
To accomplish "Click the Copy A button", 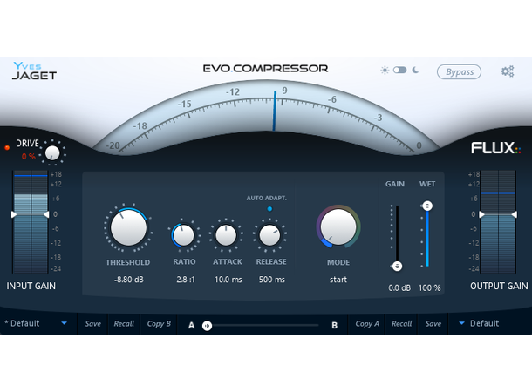I will point(367,324).
